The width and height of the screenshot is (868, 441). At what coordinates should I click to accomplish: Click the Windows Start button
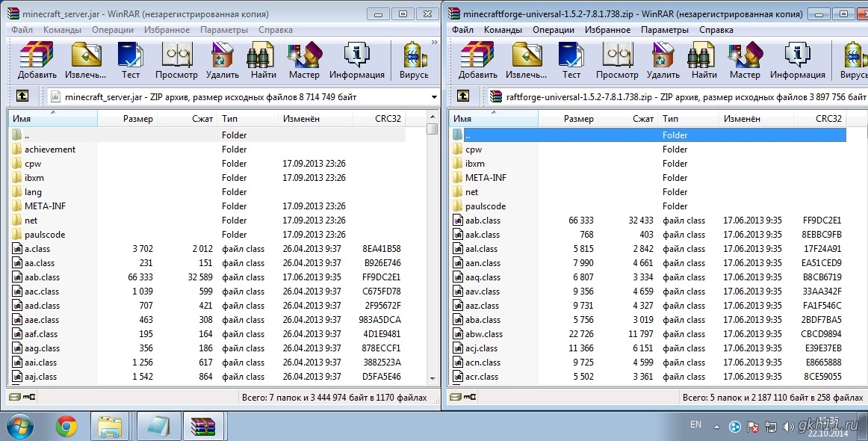[x=19, y=427]
